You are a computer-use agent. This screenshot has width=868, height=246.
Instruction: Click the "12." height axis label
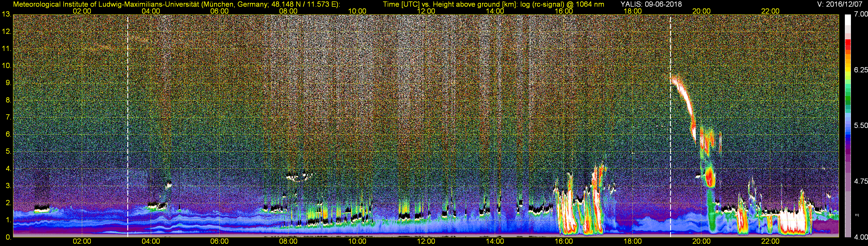click(x=6, y=32)
